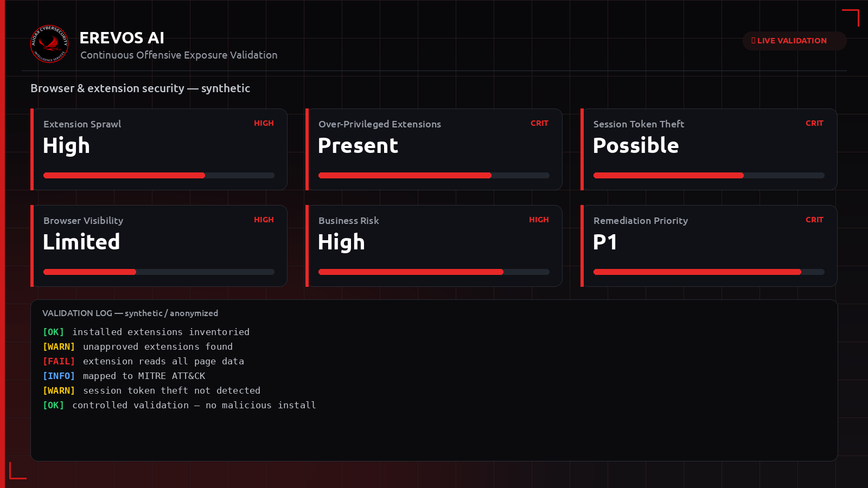Screen dimensions: 868x488
Task: Click the Remediation Priority progress bar
Action: point(709,272)
